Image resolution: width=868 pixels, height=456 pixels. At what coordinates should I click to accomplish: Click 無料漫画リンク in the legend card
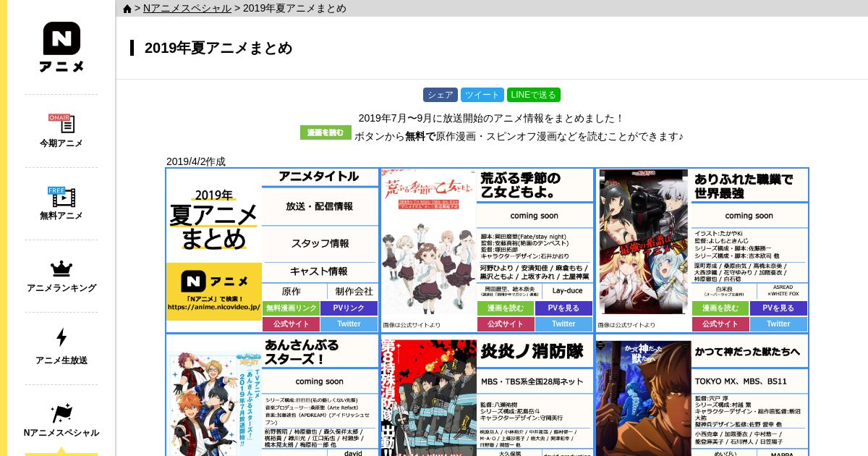[292, 308]
